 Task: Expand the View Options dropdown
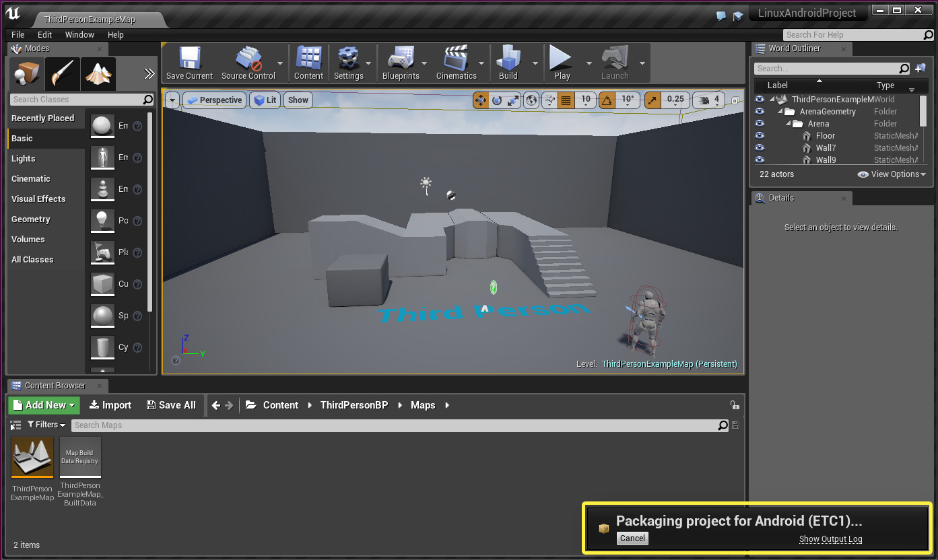coord(892,174)
